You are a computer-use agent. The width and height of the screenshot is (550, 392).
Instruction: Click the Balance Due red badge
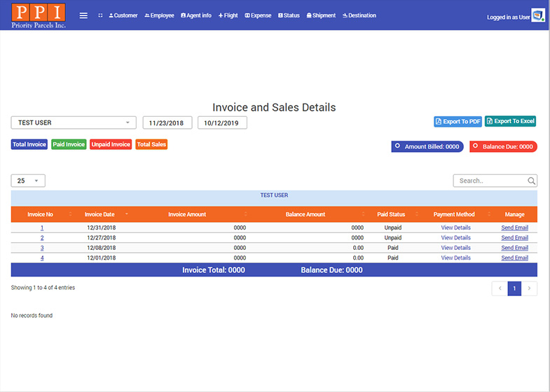503,146
